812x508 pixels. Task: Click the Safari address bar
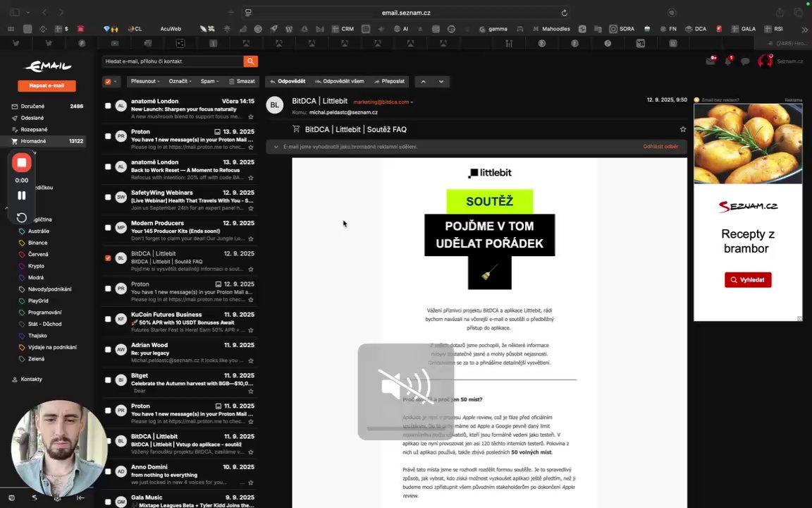coord(406,13)
